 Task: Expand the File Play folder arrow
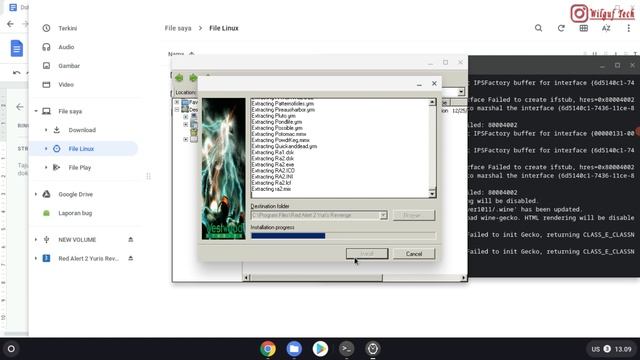click(x=46, y=167)
